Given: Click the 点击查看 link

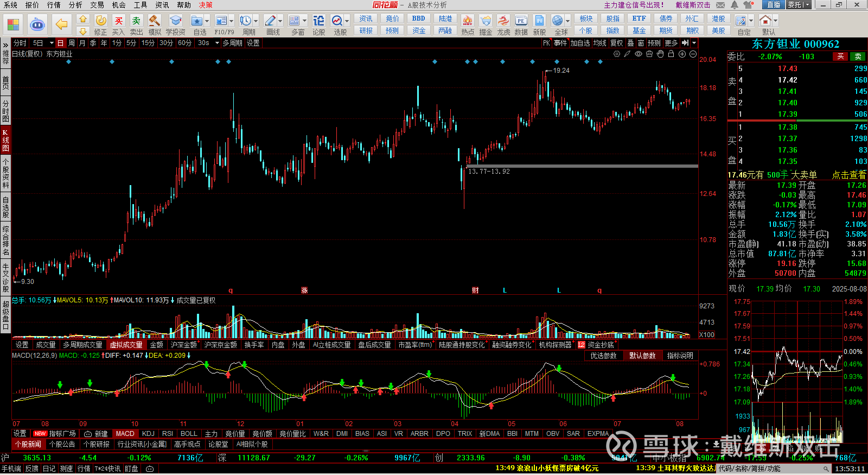Looking at the screenshot, I should [849, 175].
